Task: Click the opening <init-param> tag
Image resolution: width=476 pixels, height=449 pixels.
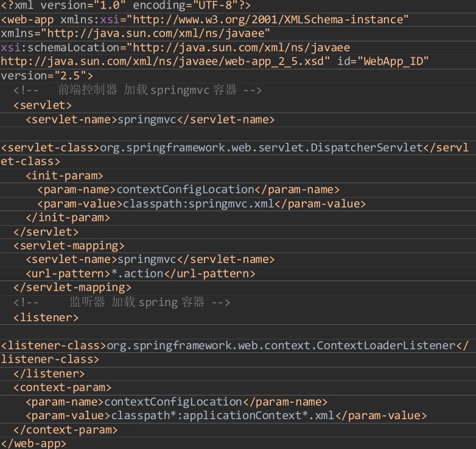Action: click(x=65, y=176)
